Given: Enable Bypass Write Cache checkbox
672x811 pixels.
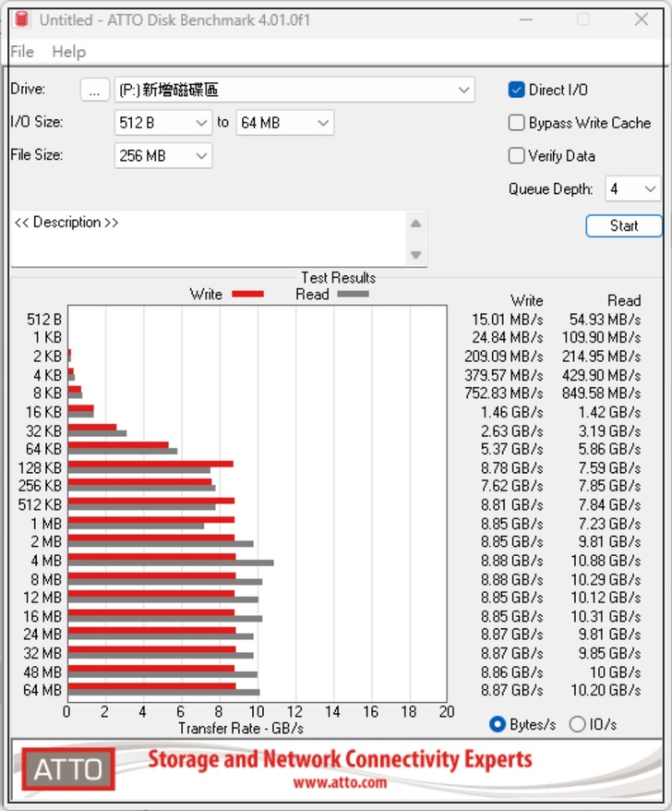Looking at the screenshot, I should coord(516,123).
